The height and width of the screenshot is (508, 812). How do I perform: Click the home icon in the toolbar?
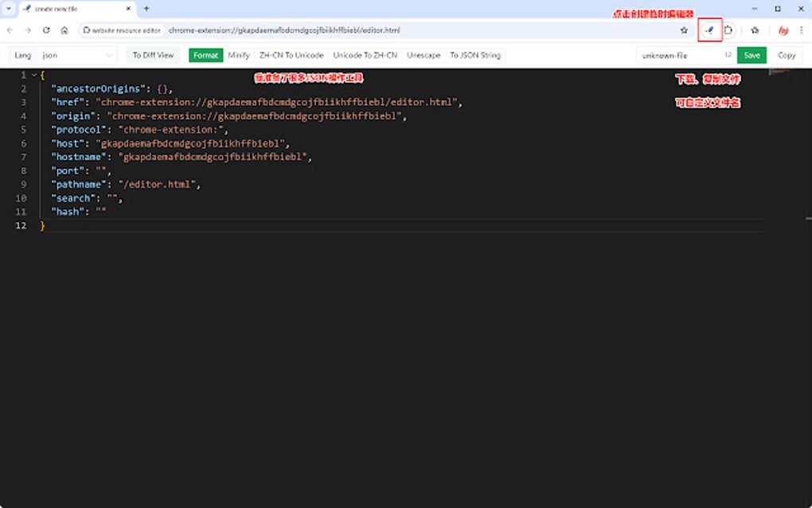point(65,29)
